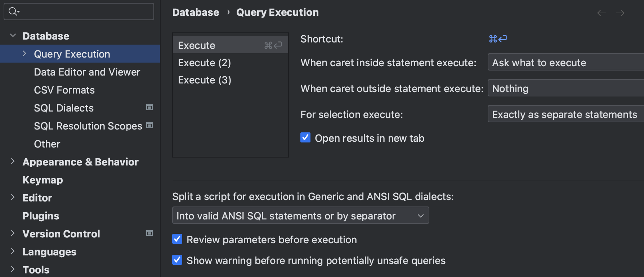Uncheck Open results in new tab
Screen dimensions: 644x277
[305, 137]
